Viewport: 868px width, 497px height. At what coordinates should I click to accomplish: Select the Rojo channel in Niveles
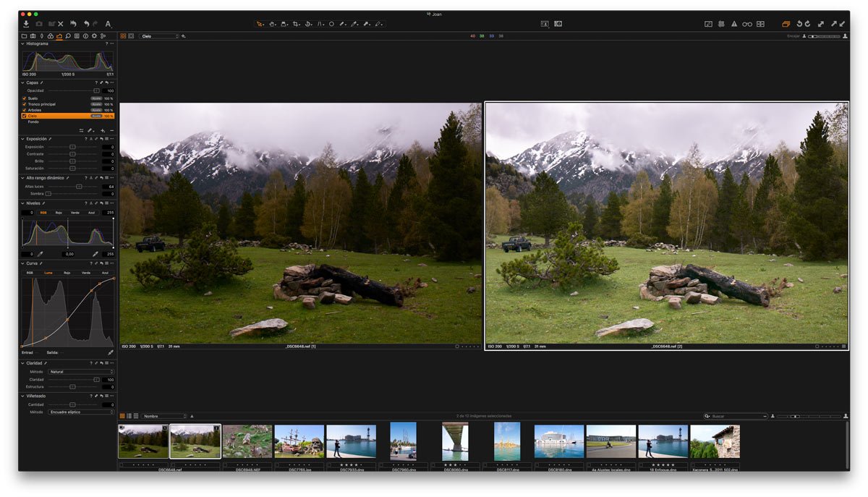pyautogui.click(x=59, y=213)
